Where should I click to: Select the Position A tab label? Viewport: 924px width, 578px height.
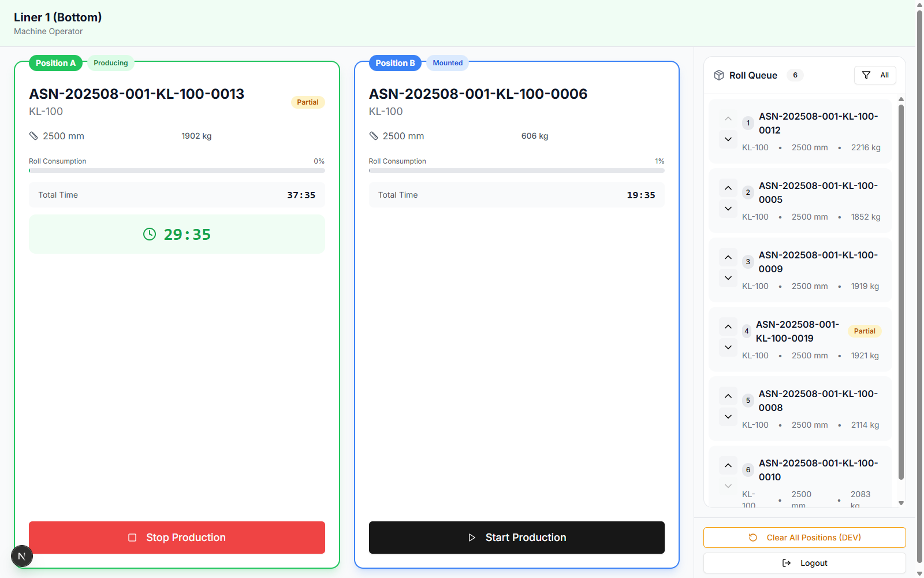pyautogui.click(x=55, y=63)
